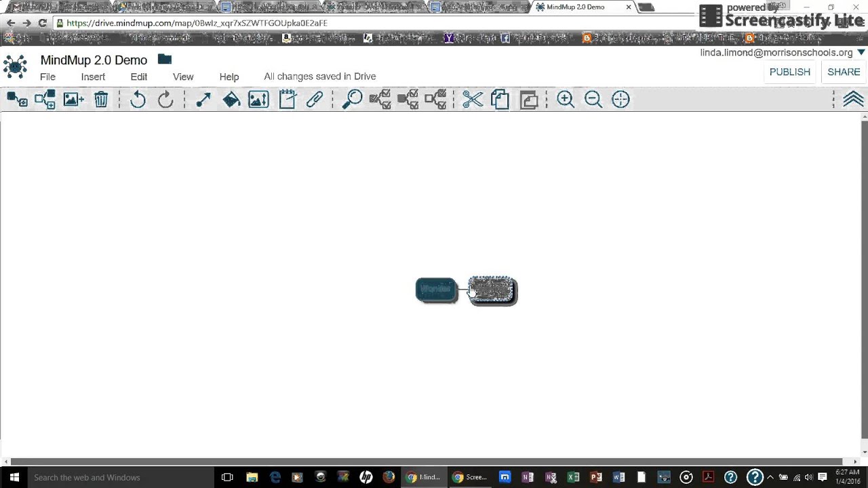Delete the selected node with the trash icon
This screenshot has width=868, height=488.
[x=101, y=100]
